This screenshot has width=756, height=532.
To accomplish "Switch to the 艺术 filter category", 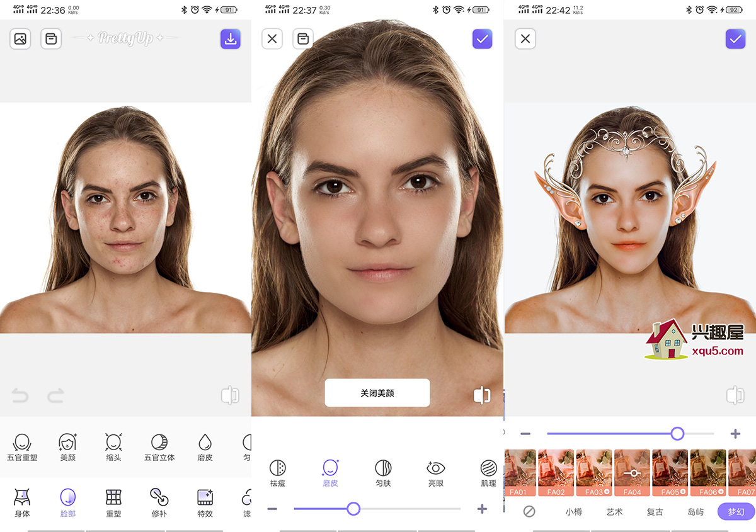I will [x=614, y=512].
